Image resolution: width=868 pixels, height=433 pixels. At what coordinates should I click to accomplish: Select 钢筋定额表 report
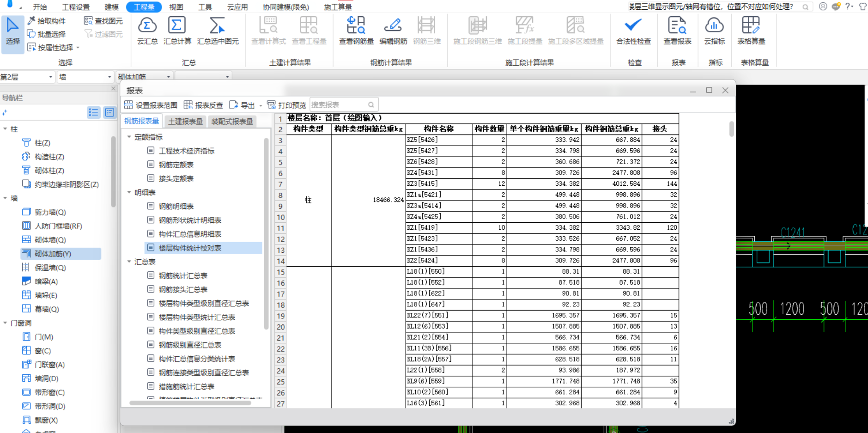(x=176, y=165)
